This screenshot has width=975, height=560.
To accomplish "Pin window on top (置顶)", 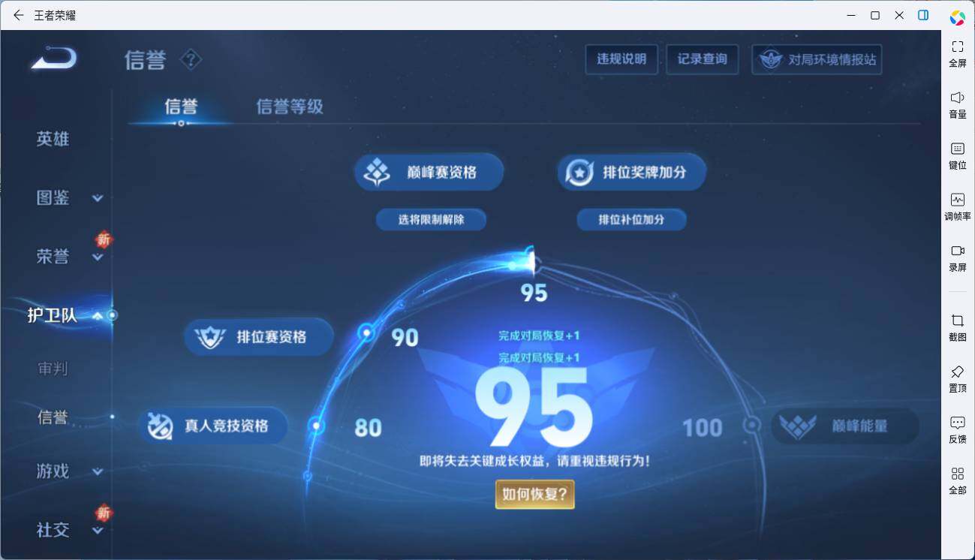I will click(x=957, y=372).
